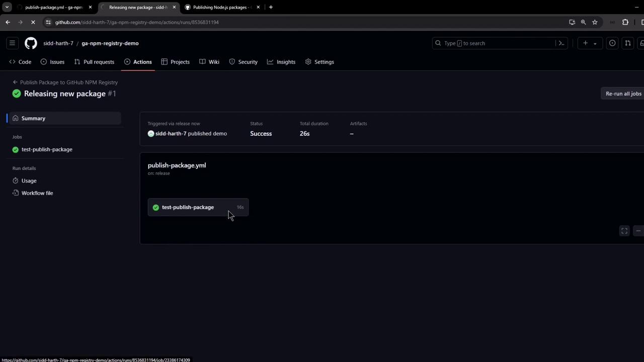Open the Issues repository tab
This screenshot has height=362, width=644.
click(x=52, y=62)
